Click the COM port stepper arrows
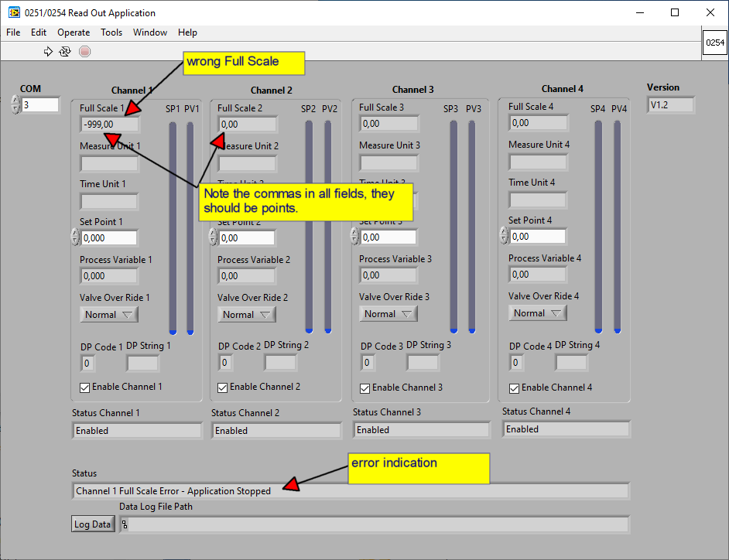The width and height of the screenshot is (729, 560). click(x=15, y=104)
